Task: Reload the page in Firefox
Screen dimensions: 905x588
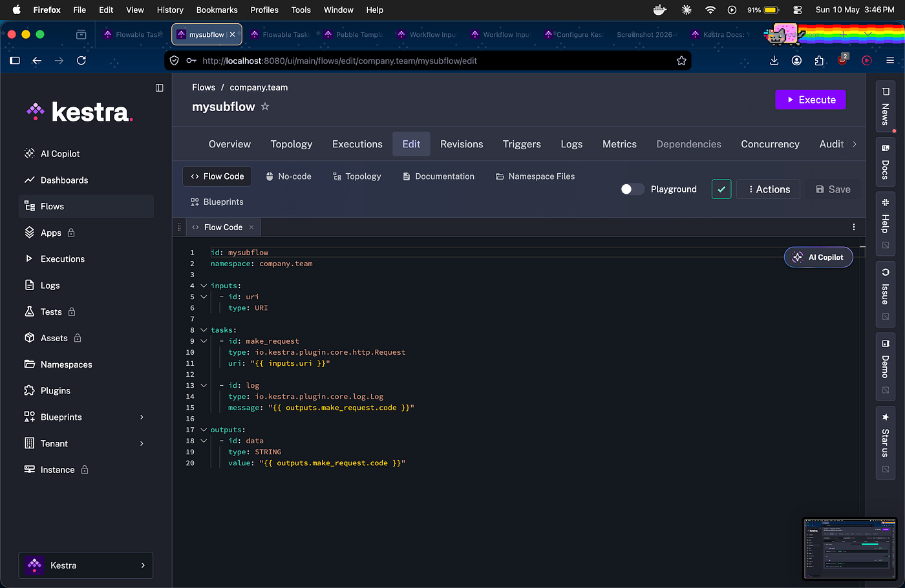Action: (81, 61)
